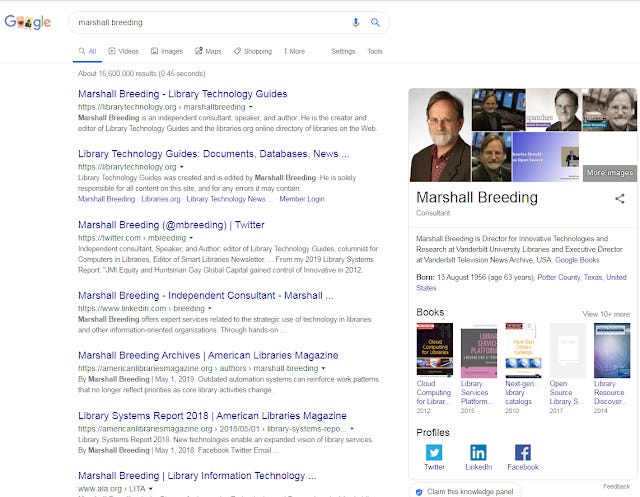The height and width of the screenshot is (497, 640).
Task: Open the Settings menu
Action: coord(343,51)
